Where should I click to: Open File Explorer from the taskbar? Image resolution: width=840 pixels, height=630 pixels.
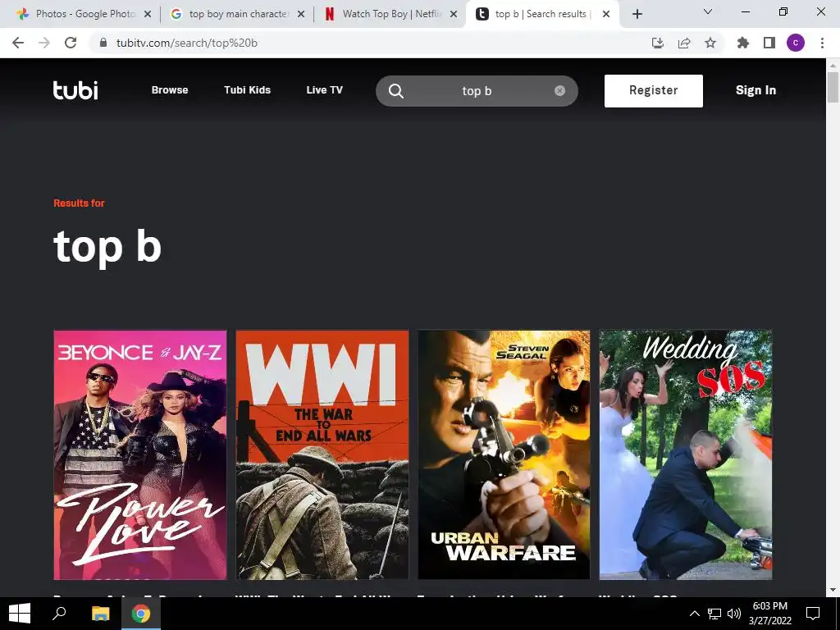[100, 614]
